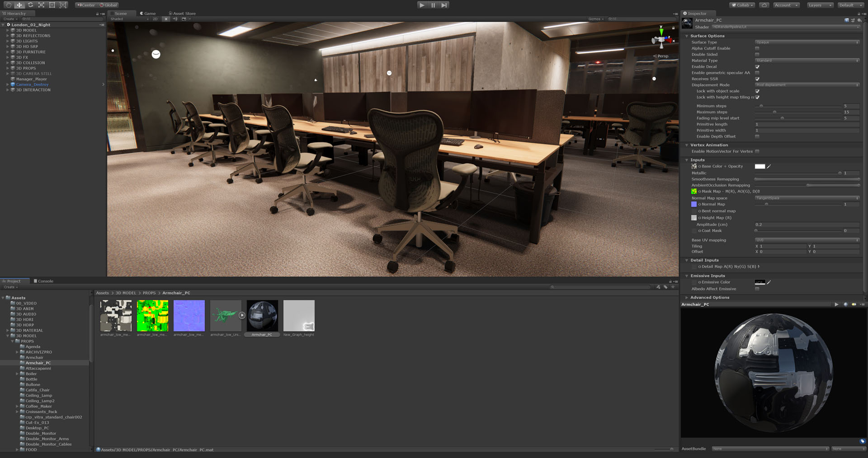
Task: Switch to the Game tab
Action: [148, 14]
